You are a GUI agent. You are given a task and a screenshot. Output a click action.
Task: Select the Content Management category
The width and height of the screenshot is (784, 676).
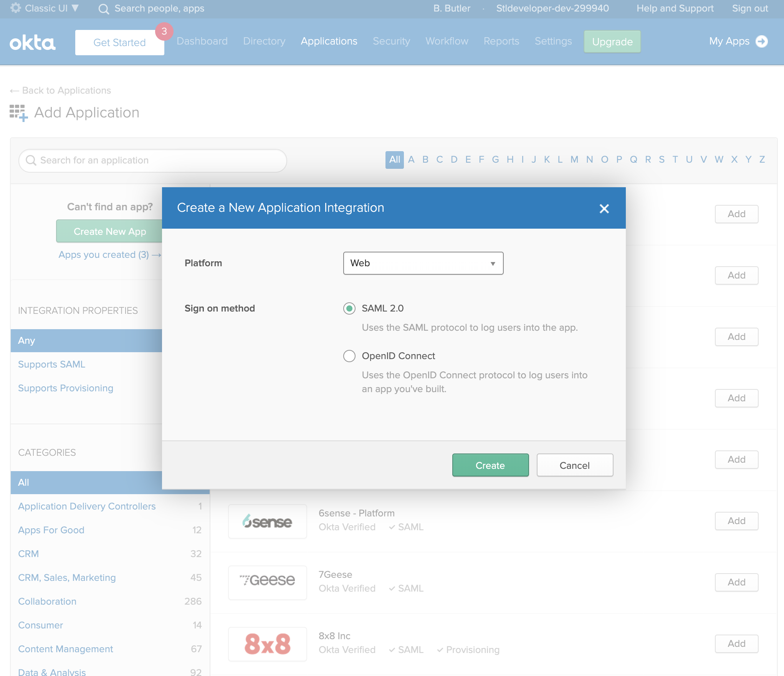[66, 649]
